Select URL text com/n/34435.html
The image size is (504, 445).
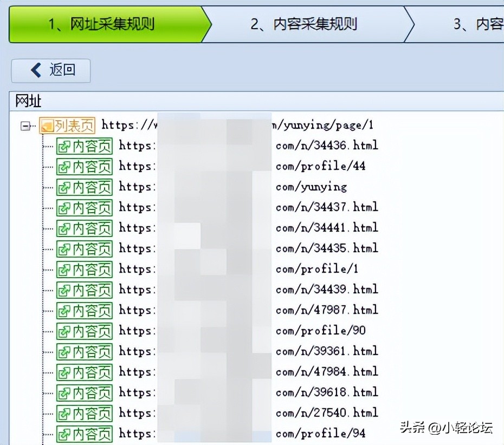tap(327, 248)
